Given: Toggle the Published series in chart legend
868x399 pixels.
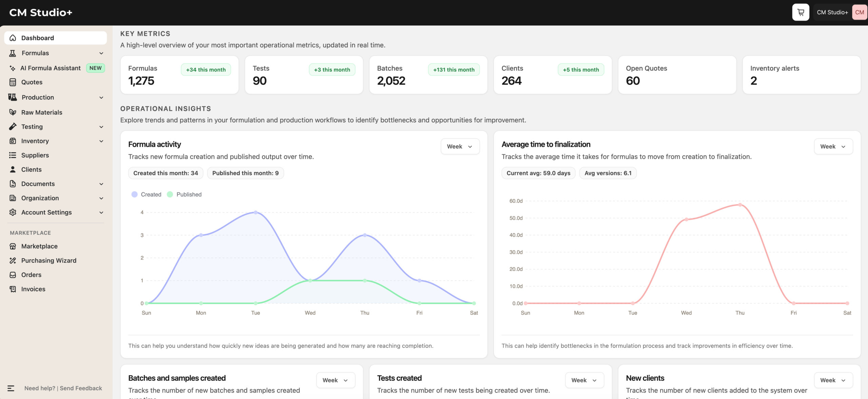Looking at the screenshot, I should click(184, 194).
